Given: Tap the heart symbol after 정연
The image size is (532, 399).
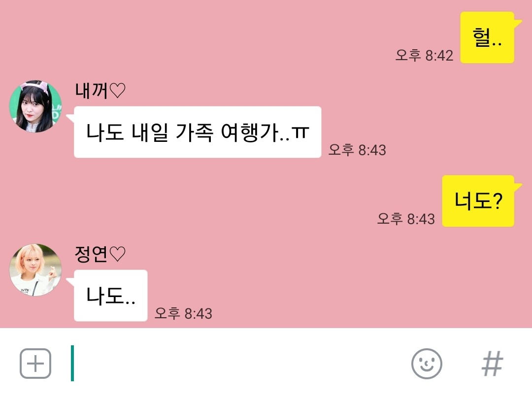Looking at the screenshot, I should pos(117,255).
